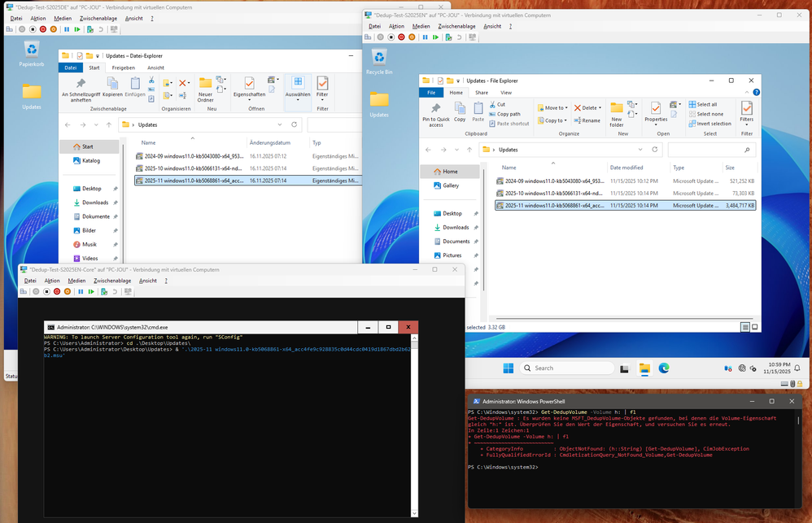
Task: Click Ctrl+Alt+Del icon in S2025DE VM toolbar
Action: tap(9, 29)
